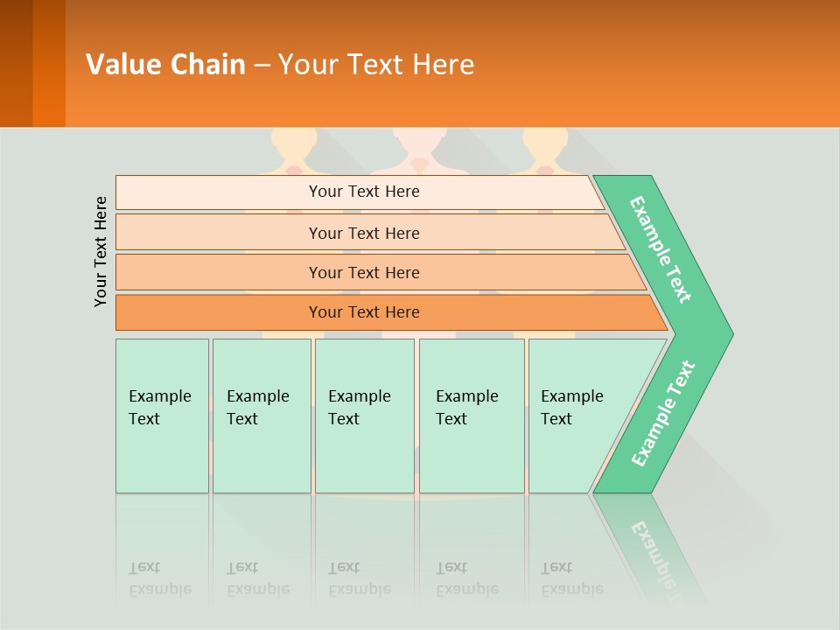Click the fifth "Example Text" box beside the chevron
This screenshot has width=840, height=630.
pyautogui.click(x=575, y=408)
